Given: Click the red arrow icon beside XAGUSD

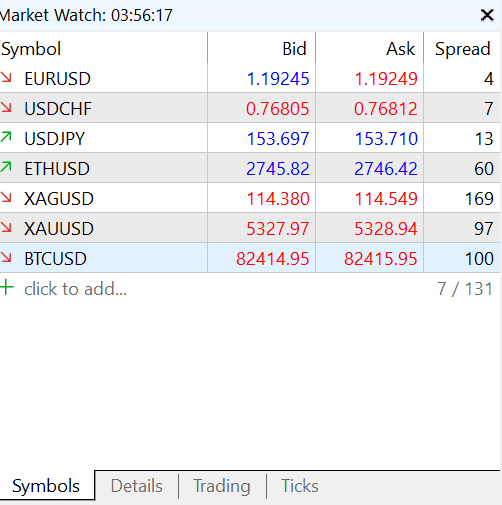Looking at the screenshot, I should coord(6,197).
